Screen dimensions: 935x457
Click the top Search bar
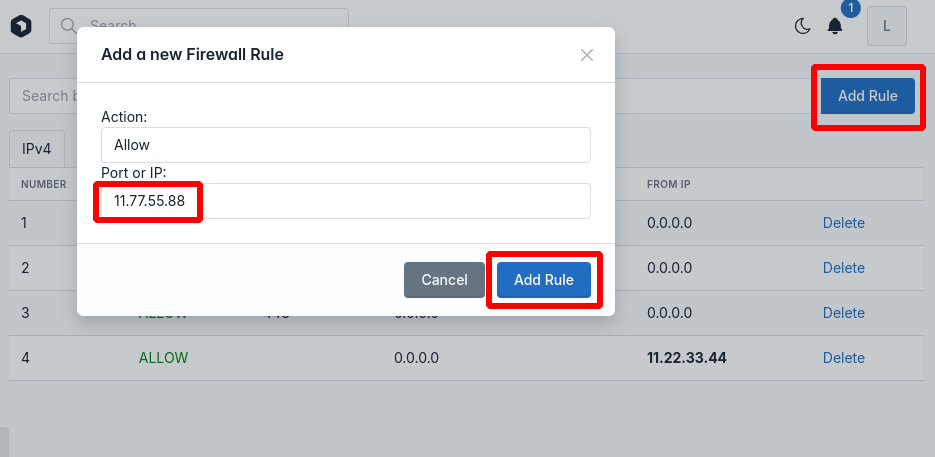199,26
